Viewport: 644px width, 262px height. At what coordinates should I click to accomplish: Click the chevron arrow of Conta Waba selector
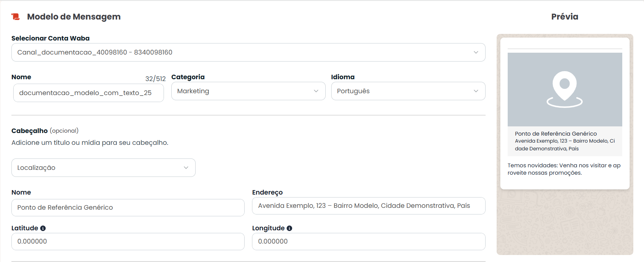(476, 52)
